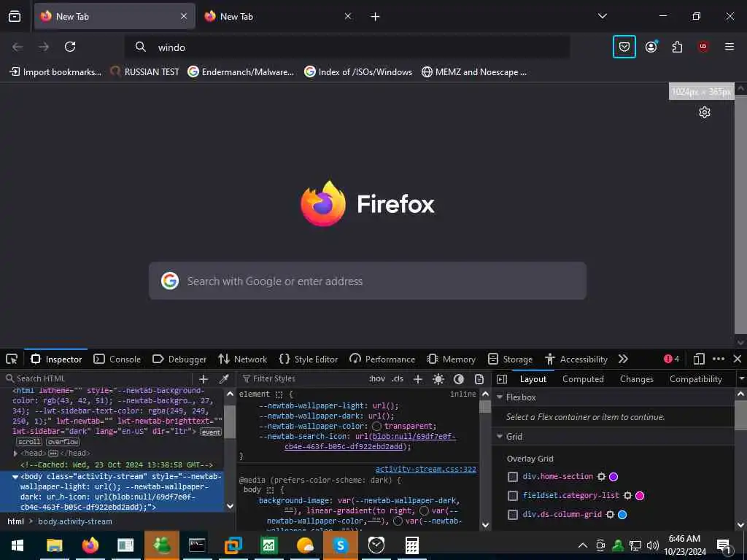Collapse the body element node
747x560 pixels.
pyautogui.click(x=15, y=477)
